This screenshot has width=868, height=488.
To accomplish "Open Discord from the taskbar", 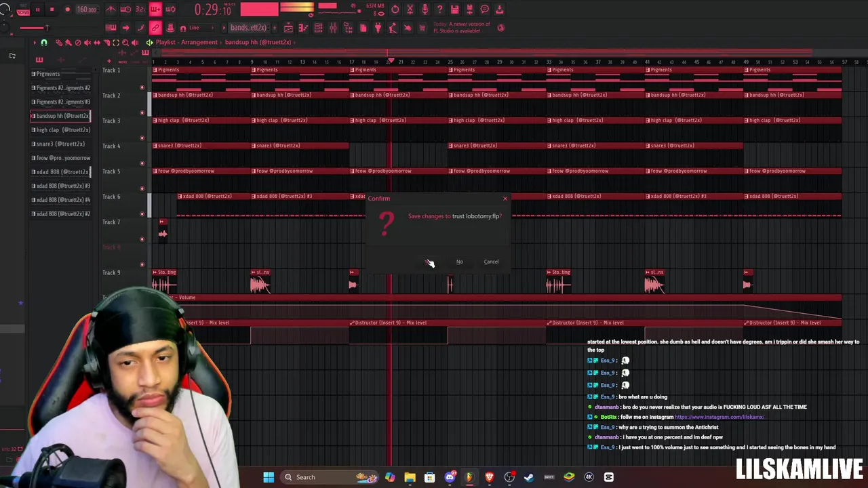I will (450, 477).
